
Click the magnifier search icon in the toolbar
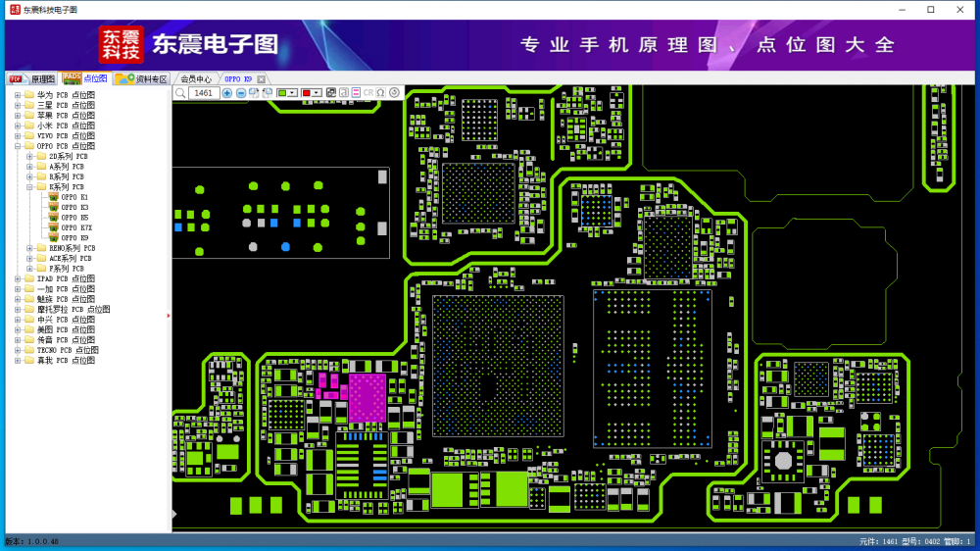pos(180,93)
